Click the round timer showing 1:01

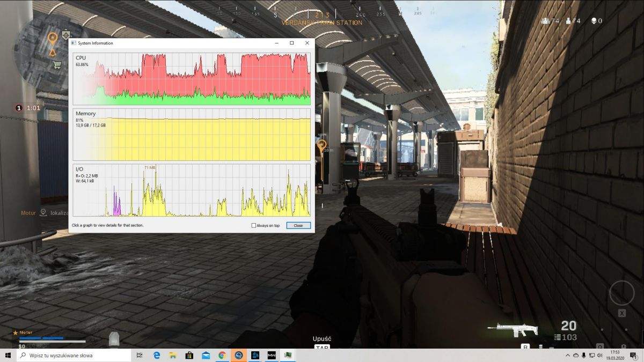click(33, 108)
